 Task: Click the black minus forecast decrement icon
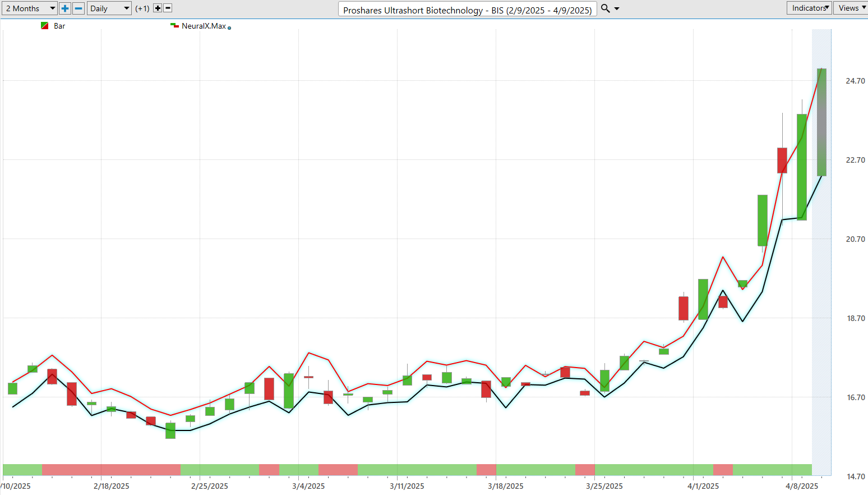pyautogui.click(x=168, y=8)
